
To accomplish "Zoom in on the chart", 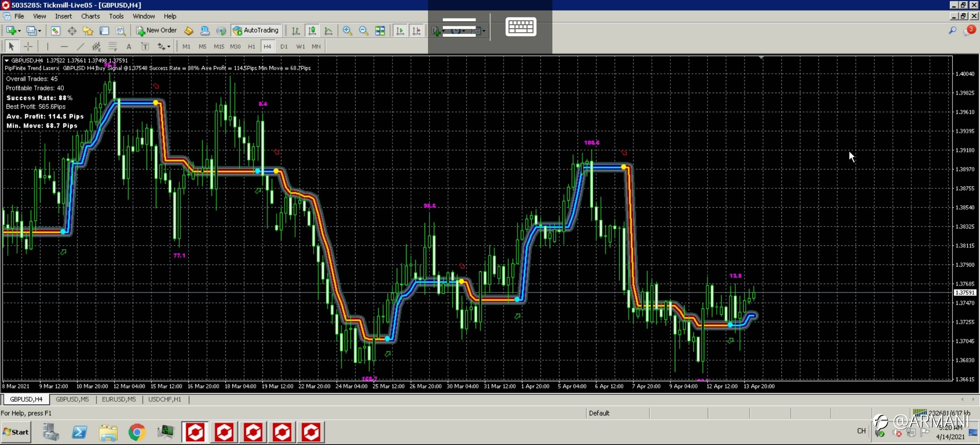I will [x=347, y=30].
